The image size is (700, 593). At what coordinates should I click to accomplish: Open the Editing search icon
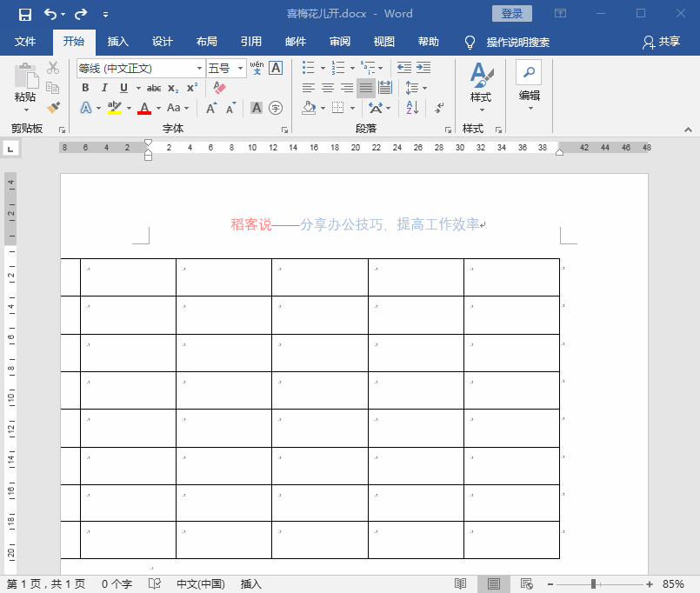(x=529, y=72)
